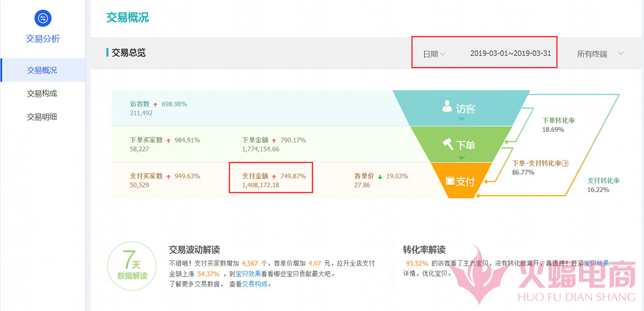Viewport: 644px width, 311px height.
Task: Click the red up arrow next to 访客数
Action: click(x=155, y=105)
